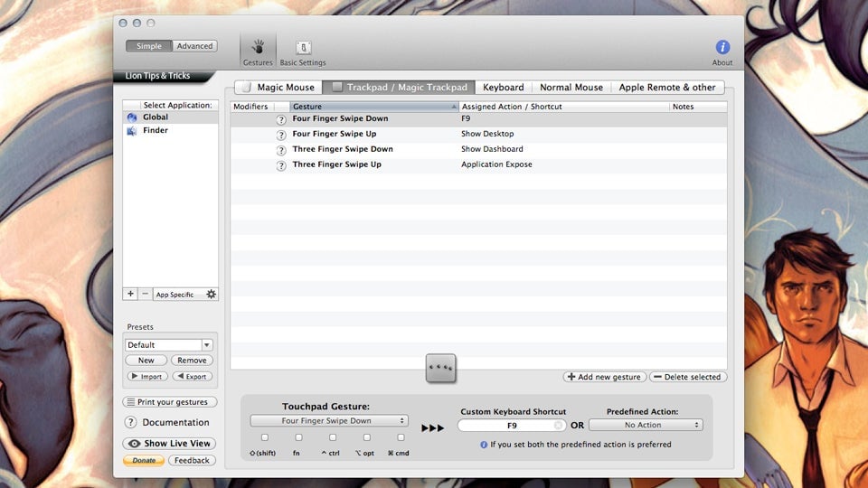The height and width of the screenshot is (488, 868).
Task: Click the Documentation help icon
Action: 131,423
